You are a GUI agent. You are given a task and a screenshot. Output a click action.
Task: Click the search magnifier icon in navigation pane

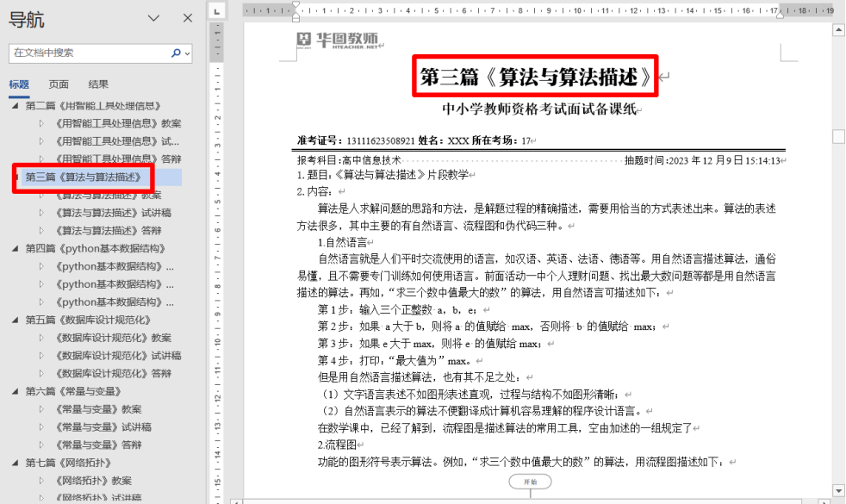click(x=176, y=53)
